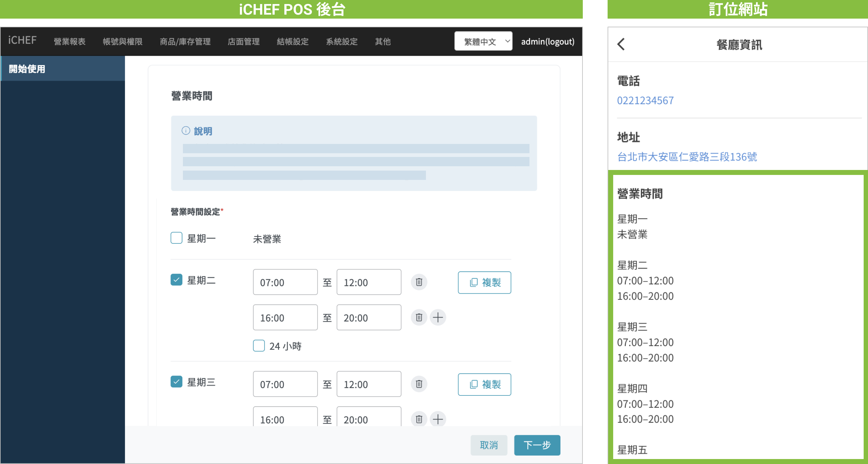This screenshot has height=464, width=868.
Task: Uncheck the 星期三 checkbox
Action: click(176, 382)
